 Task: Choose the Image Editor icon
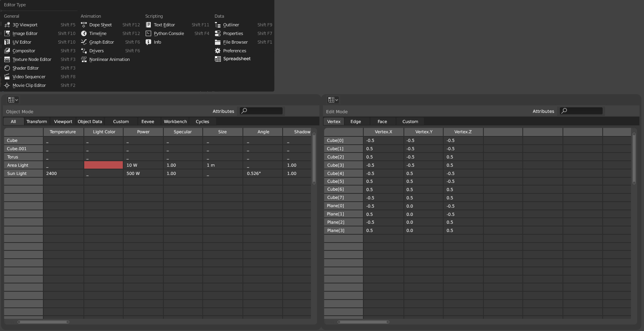click(x=7, y=33)
